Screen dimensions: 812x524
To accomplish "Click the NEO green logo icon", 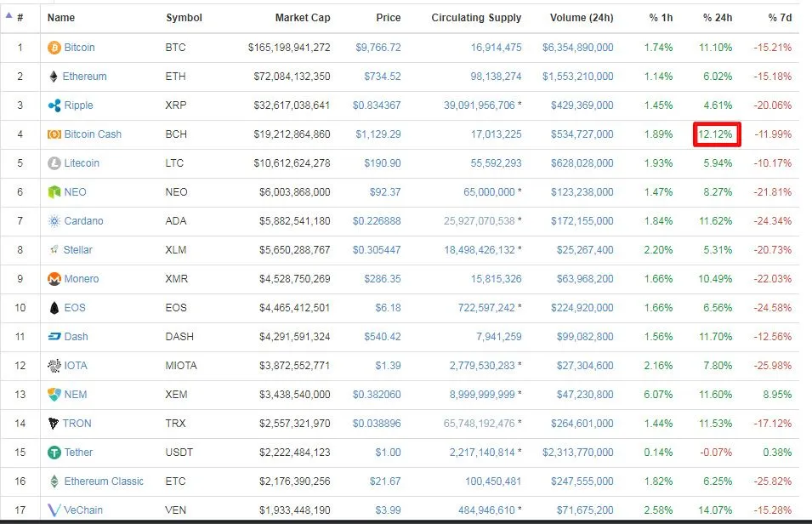I will click(54, 192).
